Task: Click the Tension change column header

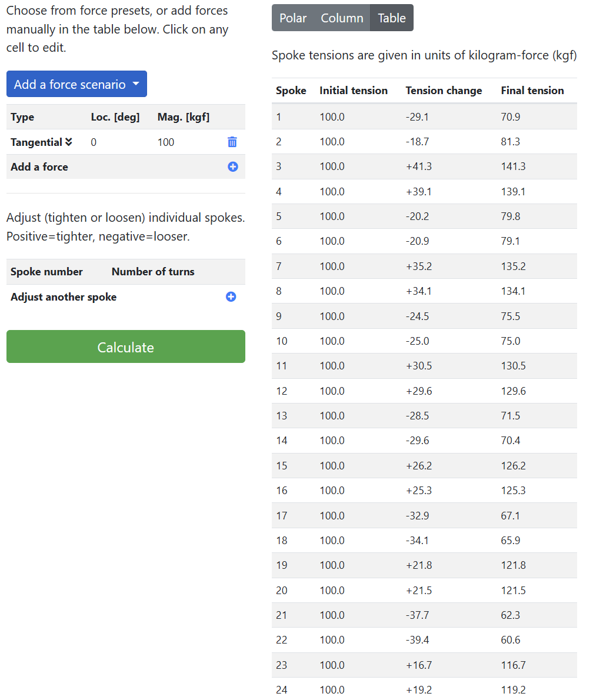Action: tap(444, 91)
